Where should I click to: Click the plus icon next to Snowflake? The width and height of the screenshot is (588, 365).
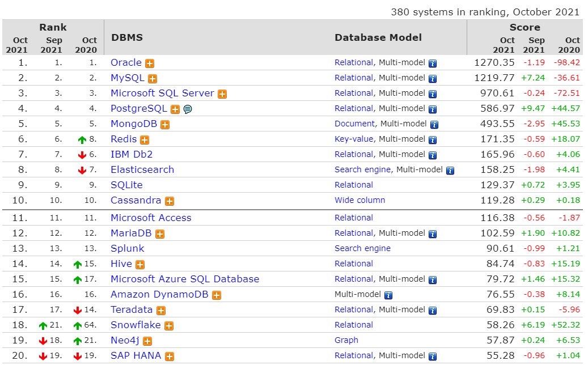[x=169, y=326]
